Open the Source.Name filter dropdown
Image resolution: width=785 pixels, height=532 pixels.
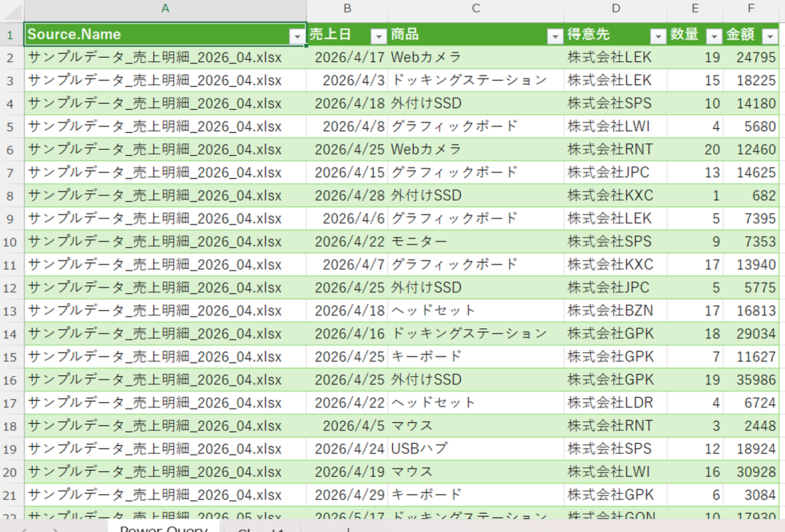(297, 36)
